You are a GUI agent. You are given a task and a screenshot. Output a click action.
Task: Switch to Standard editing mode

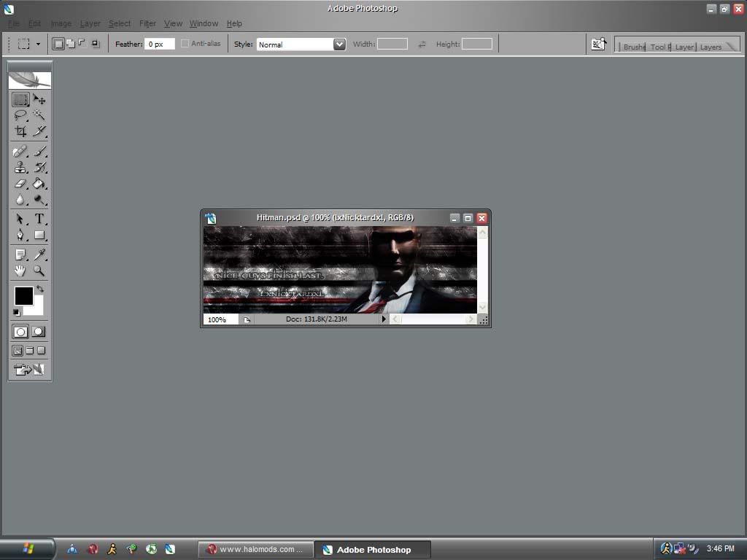[x=20, y=332]
